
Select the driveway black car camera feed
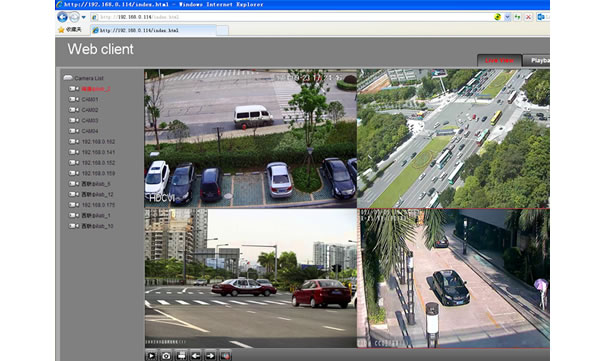(x=453, y=278)
